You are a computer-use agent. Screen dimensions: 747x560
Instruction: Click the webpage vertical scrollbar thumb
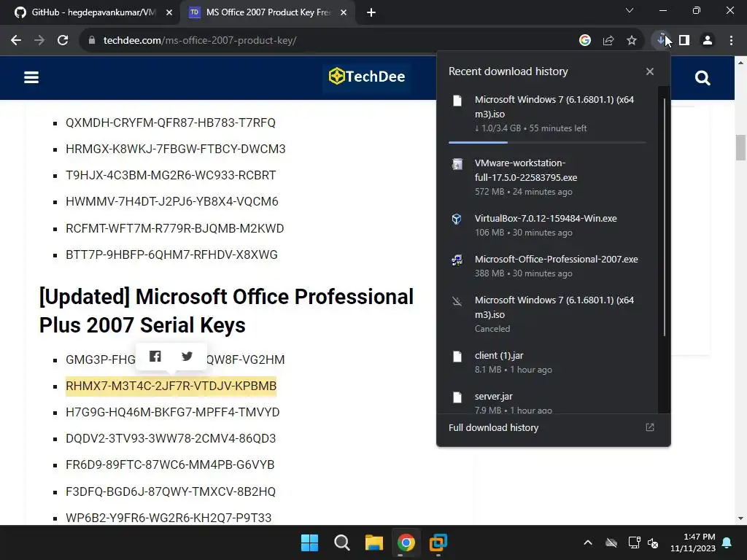pyautogui.click(x=740, y=147)
